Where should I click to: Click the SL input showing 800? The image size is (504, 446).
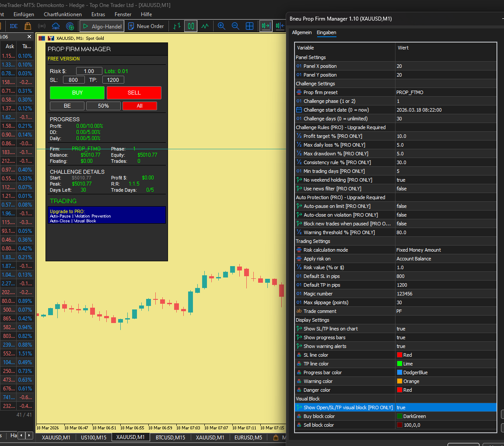pyautogui.click(x=73, y=80)
